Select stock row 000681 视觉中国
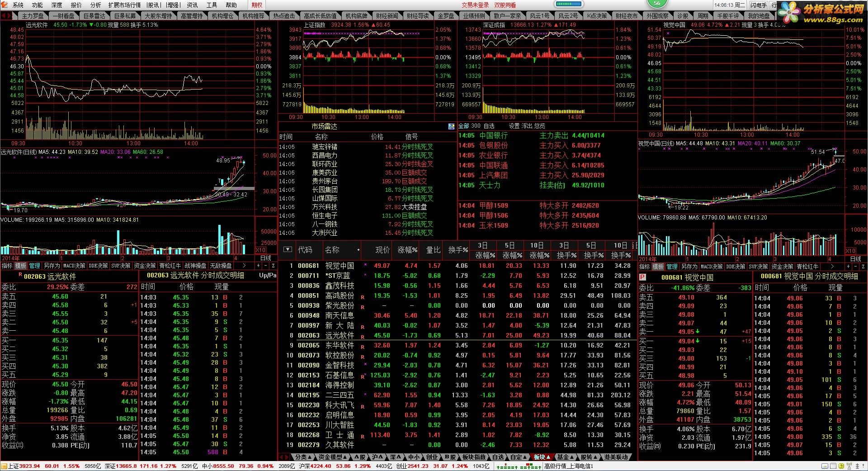Screen dimensions: 868x471 coord(457,266)
